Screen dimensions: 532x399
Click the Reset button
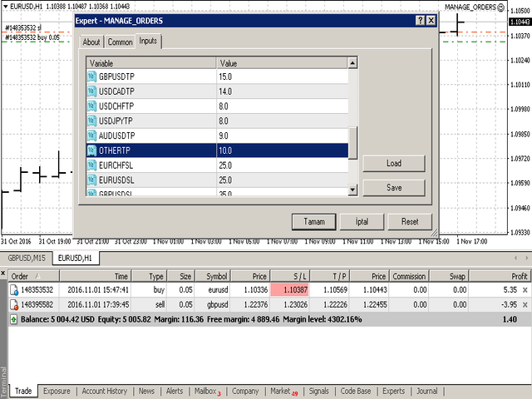click(x=410, y=222)
